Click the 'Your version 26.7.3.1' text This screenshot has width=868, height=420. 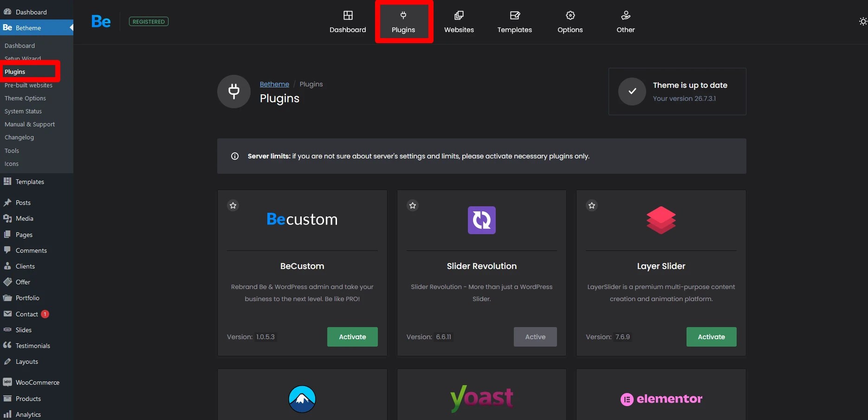[x=684, y=98]
